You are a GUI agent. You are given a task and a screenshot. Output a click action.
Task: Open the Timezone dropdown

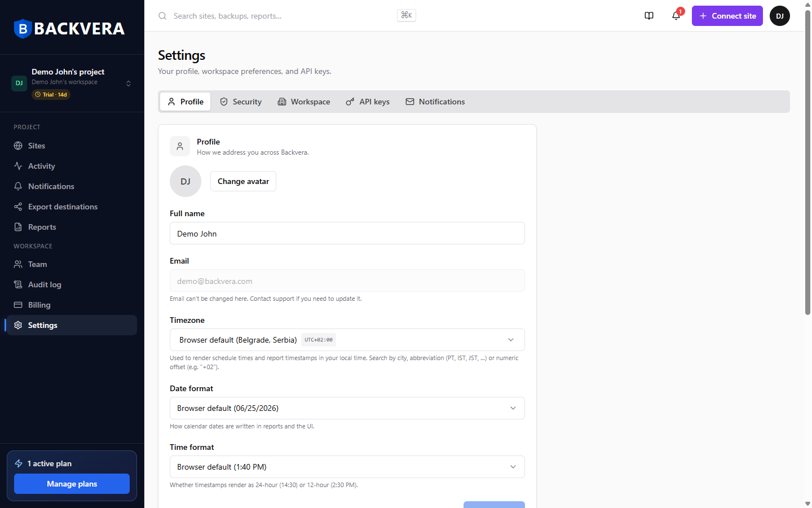click(x=347, y=340)
